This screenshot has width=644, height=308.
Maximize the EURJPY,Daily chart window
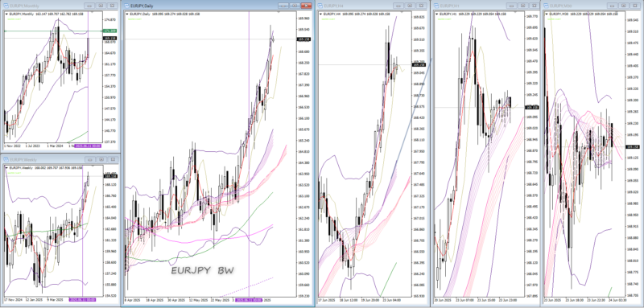point(294,6)
